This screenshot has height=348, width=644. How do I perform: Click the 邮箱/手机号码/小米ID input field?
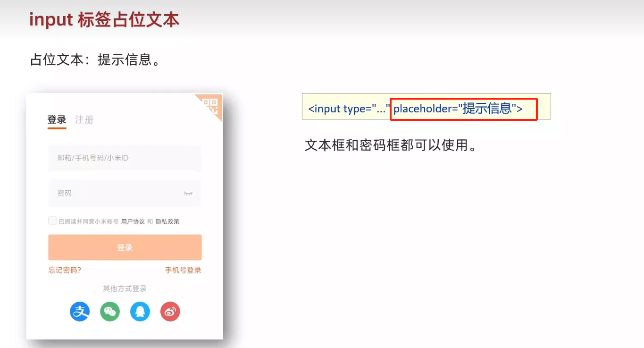click(124, 159)
